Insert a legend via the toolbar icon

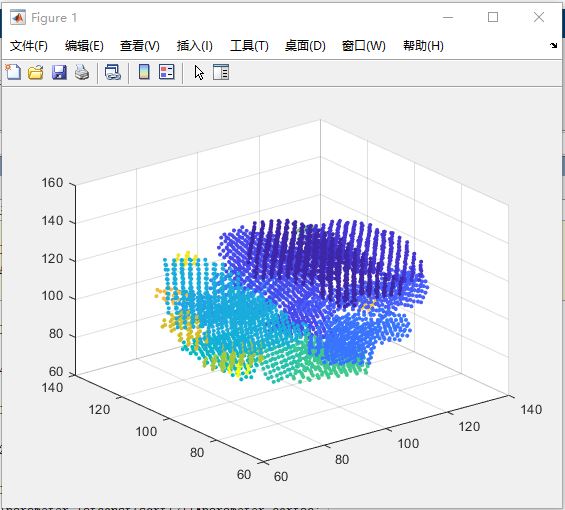[166, 72]
